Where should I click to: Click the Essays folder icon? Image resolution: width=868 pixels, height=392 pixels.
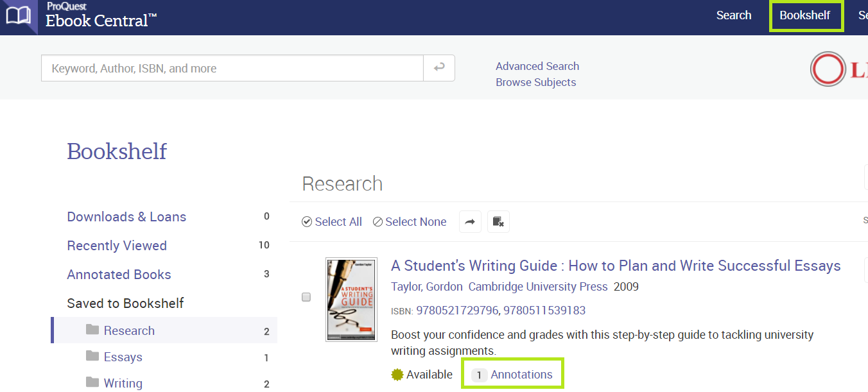click(x=92, y=356)
